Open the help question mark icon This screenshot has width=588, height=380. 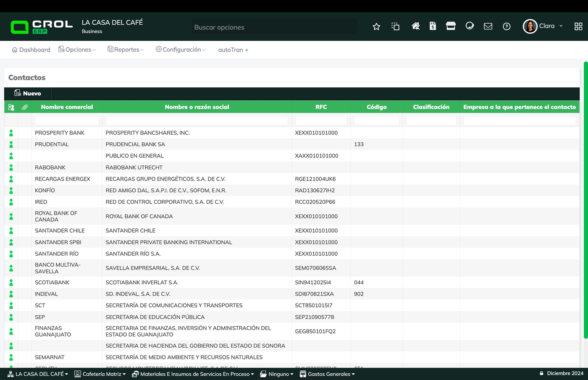click(x=507, y=26)
